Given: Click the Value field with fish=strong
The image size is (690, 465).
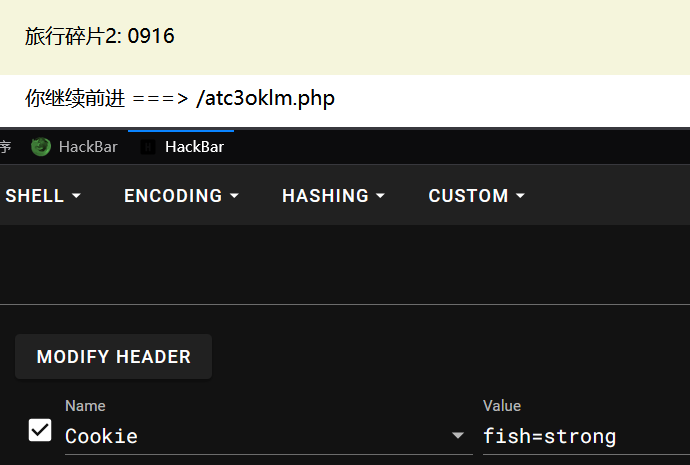Looking at the screenshot, I should coord(580,436).
